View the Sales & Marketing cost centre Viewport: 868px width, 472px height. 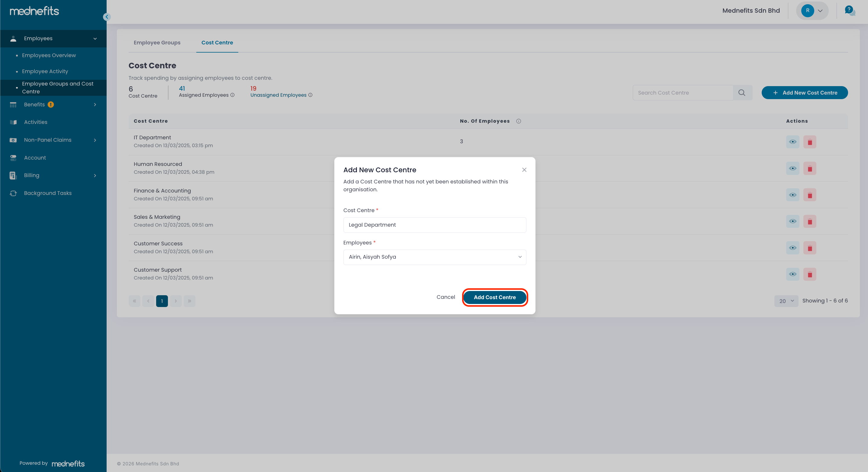[792, 221]
